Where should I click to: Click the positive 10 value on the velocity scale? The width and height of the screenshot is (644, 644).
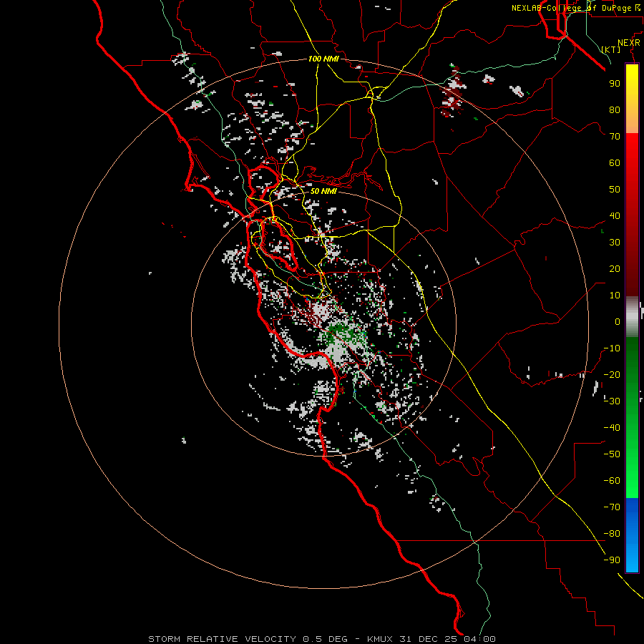coord(615,296)
